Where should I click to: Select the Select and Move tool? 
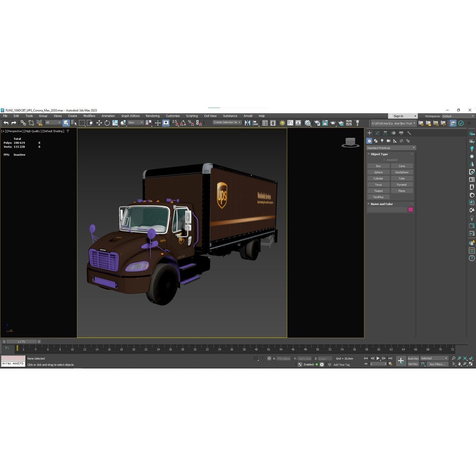pos(99,123)
